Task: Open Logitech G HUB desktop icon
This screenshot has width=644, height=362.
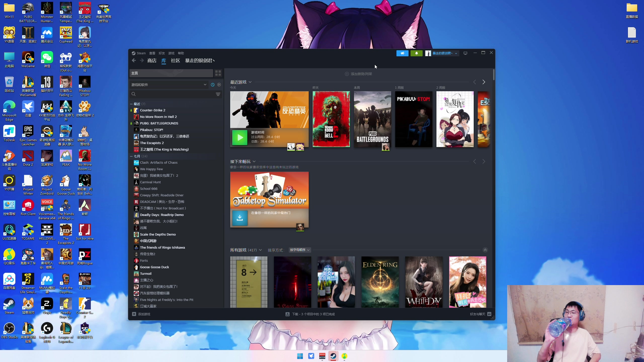Action: [x=47, y=332]
